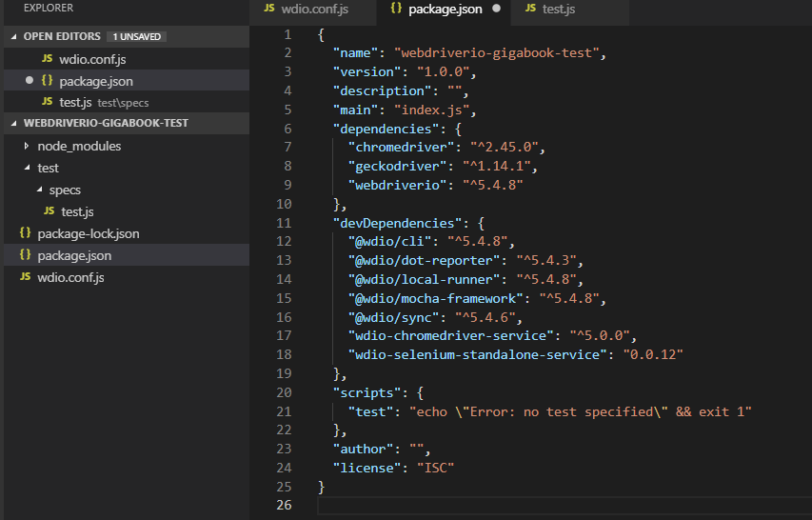The height and width of the screenshot is (520, 812).
Task: Select the specs folder in file tree
Action: 127,190
